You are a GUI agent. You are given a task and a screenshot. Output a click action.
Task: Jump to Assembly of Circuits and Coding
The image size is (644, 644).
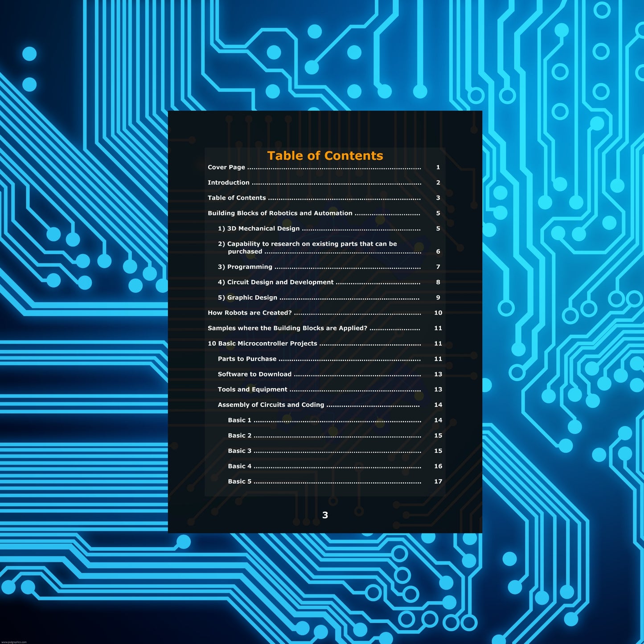click(x=271, y=405)
